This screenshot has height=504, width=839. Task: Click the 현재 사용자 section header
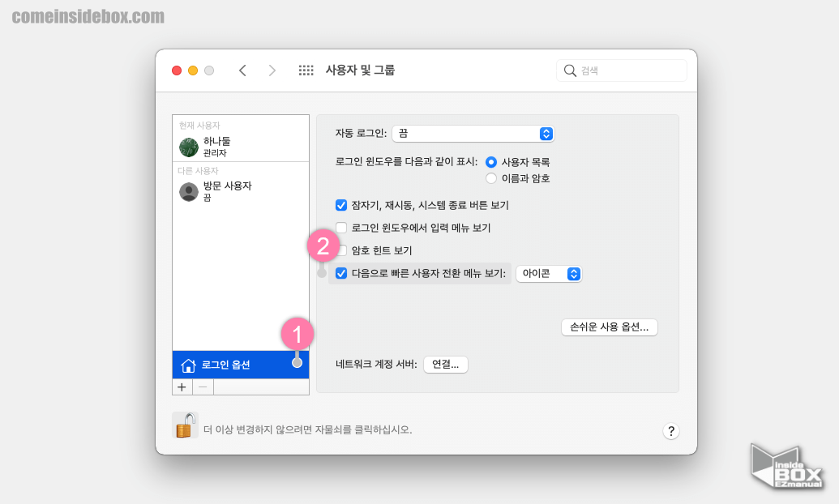[x=199, y=126]
